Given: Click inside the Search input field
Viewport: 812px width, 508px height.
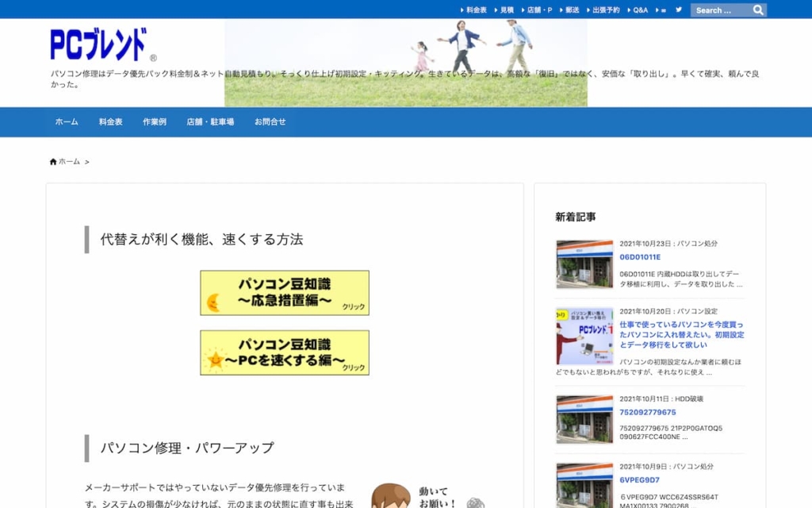Looking at the screenshot, I should (718, 10).
